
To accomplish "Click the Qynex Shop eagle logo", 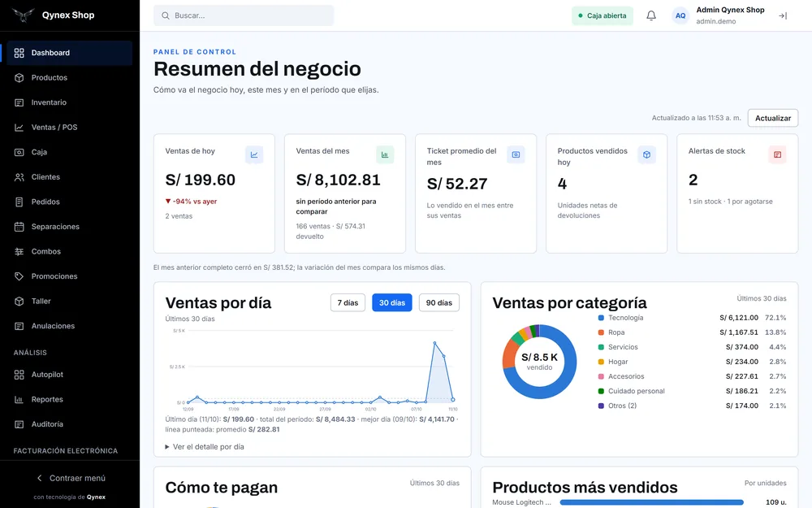I will 23,15.
